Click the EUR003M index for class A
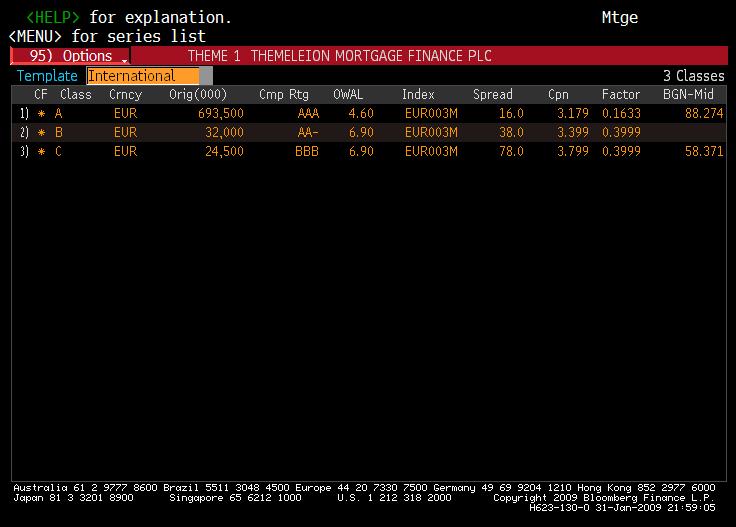 431,114
